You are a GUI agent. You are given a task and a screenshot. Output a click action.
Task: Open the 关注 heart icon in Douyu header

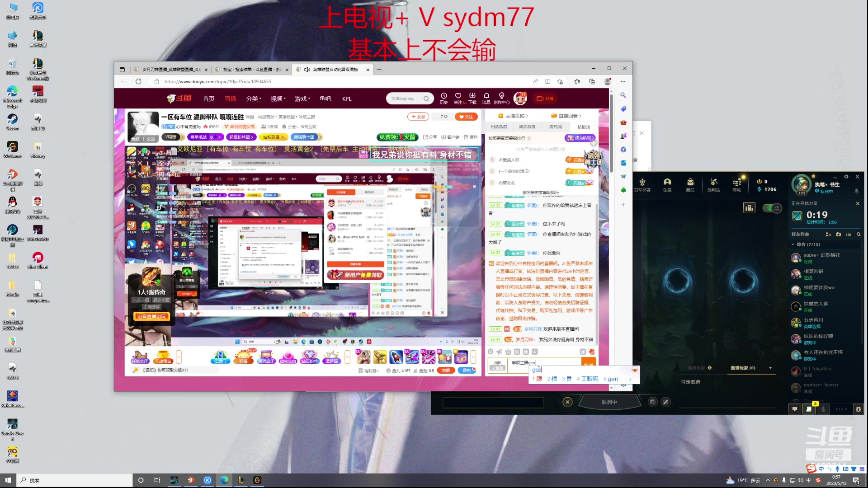click(x=458, y=98)
